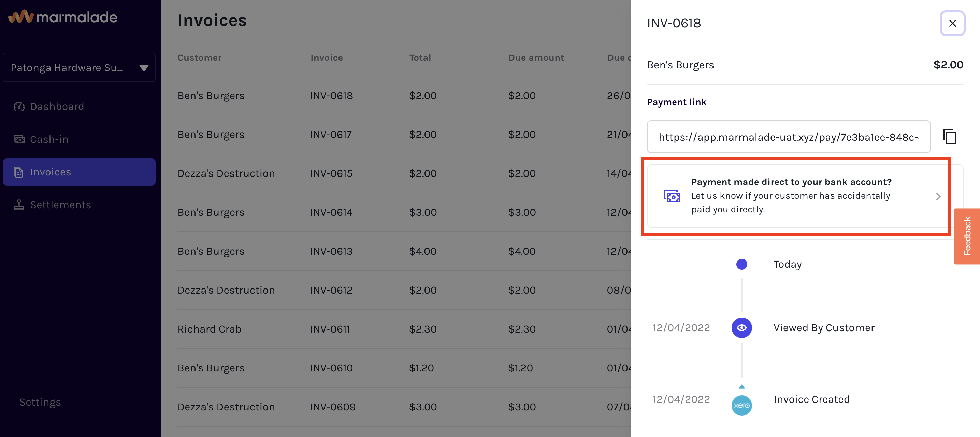Select invoice INV-0618 in table

331,95
